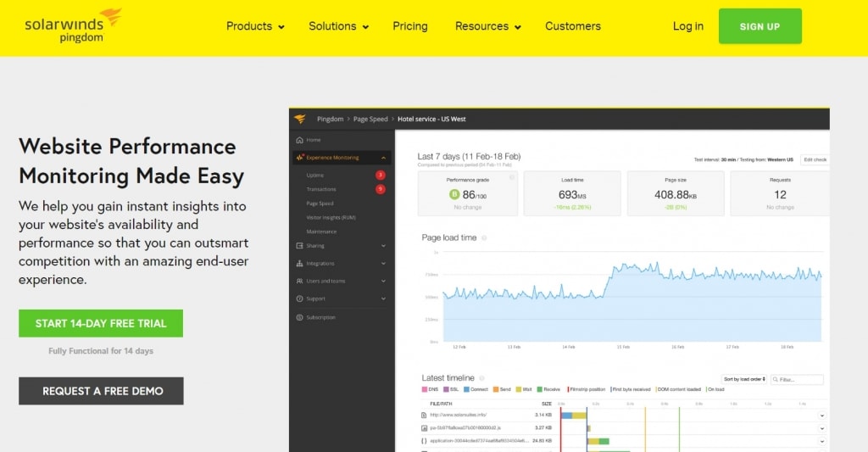
Task: Click the info icon next to Latest timeline
Action: point(481,377)
